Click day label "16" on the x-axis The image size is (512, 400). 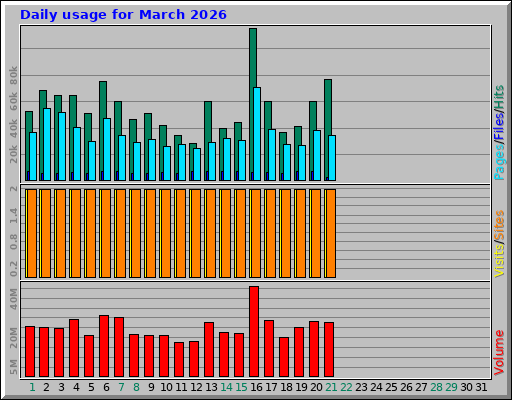256,387
